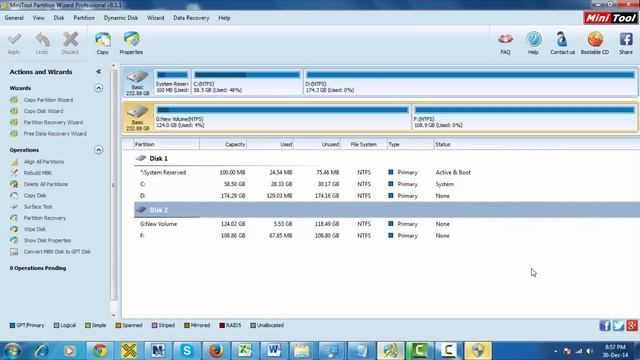The width and height of the screenshot is (640, 360).
Task: Collapse the Actions and Wizards panel
Action: pyautogui.click(x=98, y=71)
